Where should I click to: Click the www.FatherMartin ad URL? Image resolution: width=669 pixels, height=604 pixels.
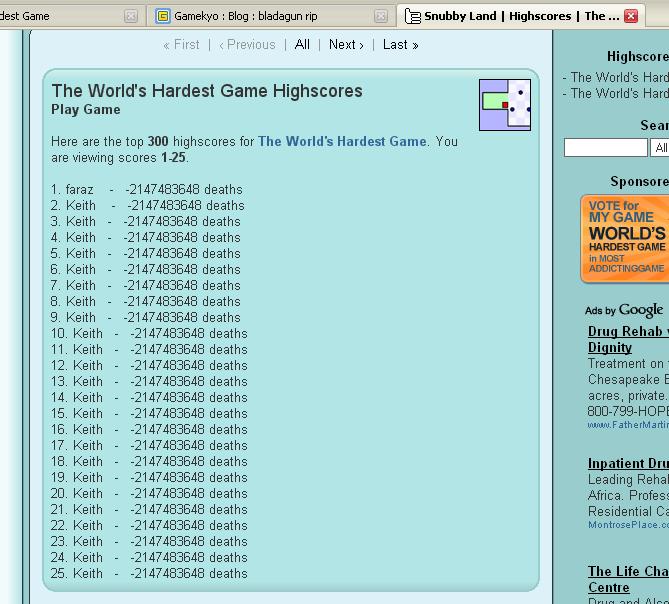coord(628,425)
